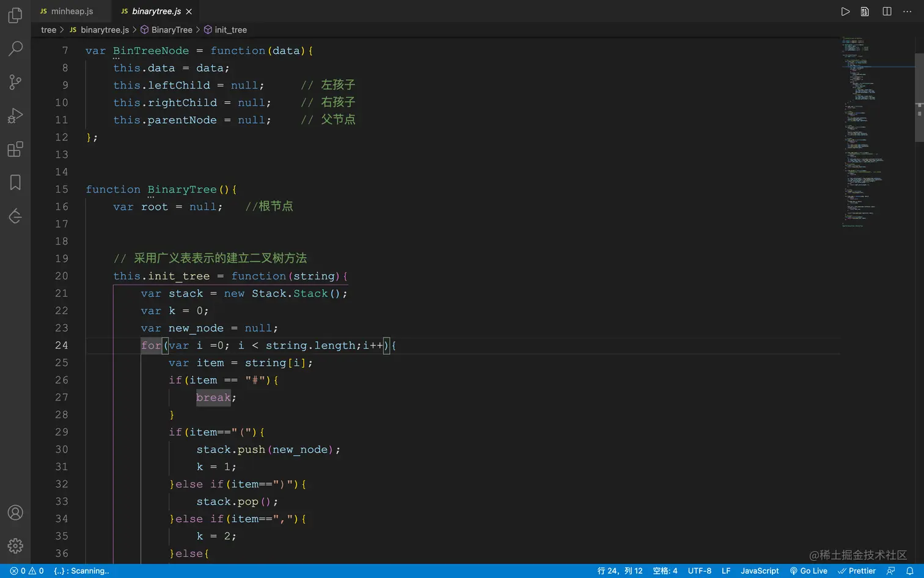Show problems from the errors and warnings counter

click(x=27, y=571)
